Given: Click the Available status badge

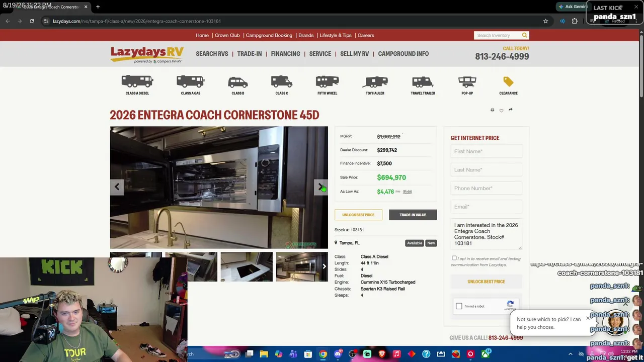Looking at the screenshot, I should pos(415,243).
